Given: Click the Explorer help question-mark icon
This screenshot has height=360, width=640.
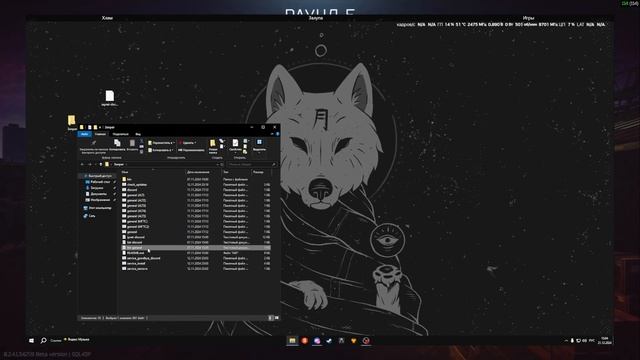Looking at the screenshot, I should pyautogui.click(x=278, y=134).
